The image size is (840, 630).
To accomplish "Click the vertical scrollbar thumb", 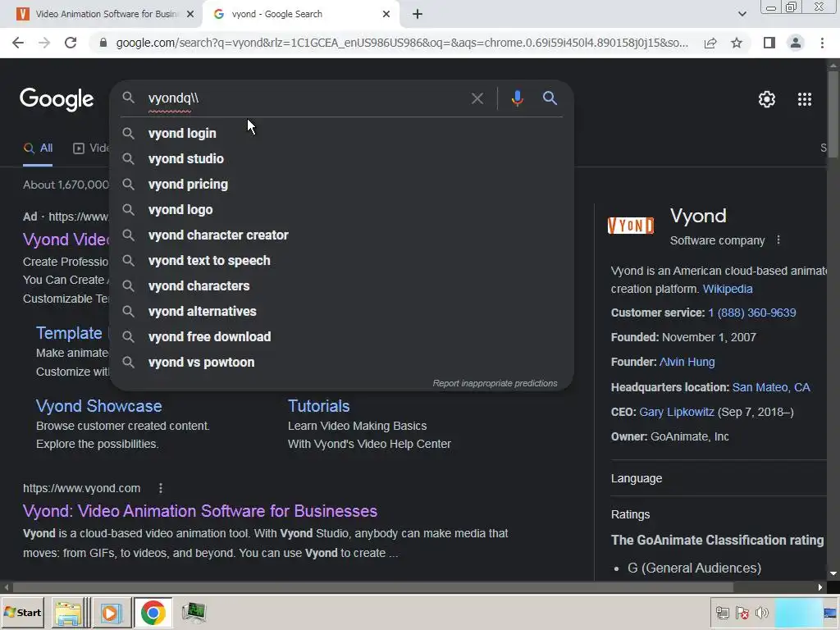I will pos(833,113).
